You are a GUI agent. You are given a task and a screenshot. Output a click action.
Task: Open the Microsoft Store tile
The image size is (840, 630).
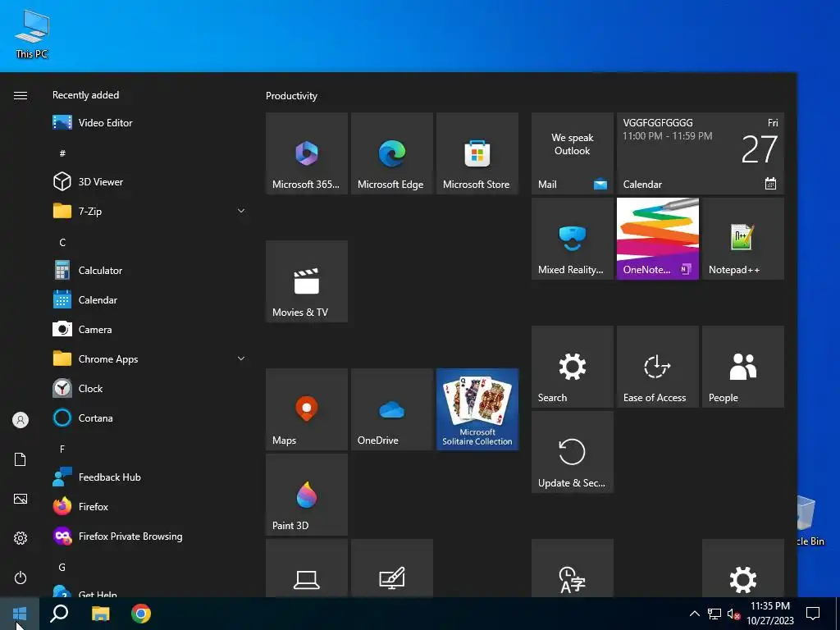pyautogui.click(x=477, y=153)
